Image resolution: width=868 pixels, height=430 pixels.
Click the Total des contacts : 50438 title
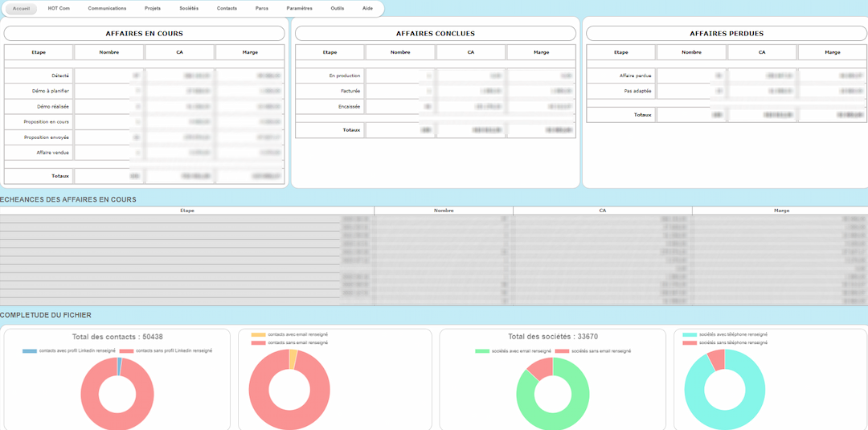(117, 337)
